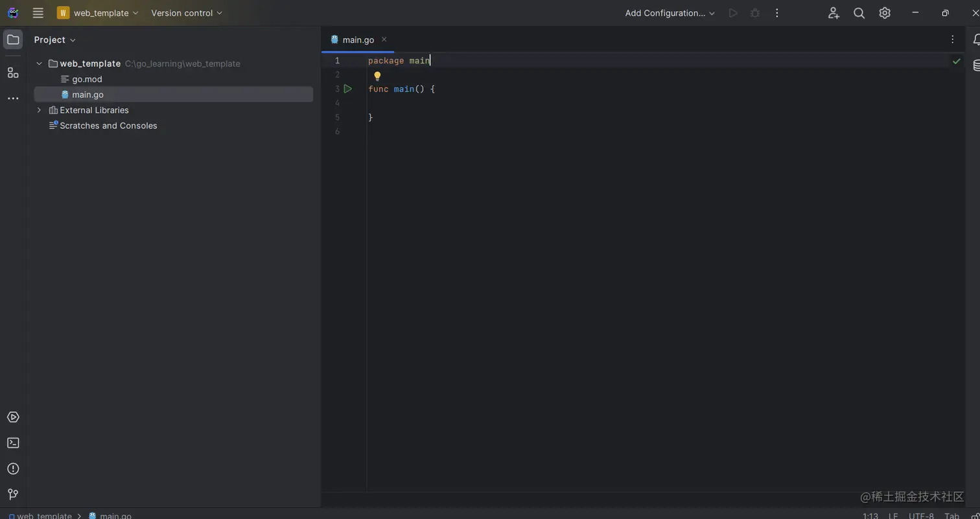Open the Structure tool window icon
Screen dimensions: 980x519
pyautogui.click(x=13, y=73)
